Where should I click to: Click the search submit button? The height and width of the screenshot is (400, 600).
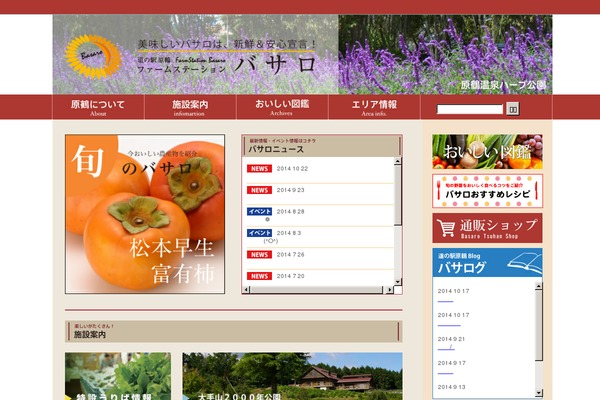click(513, 109)
